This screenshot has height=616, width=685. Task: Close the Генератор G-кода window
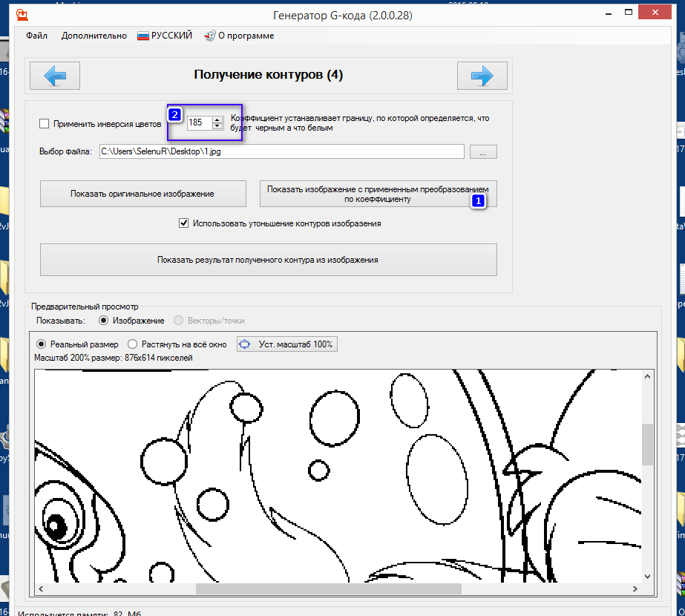655,13
